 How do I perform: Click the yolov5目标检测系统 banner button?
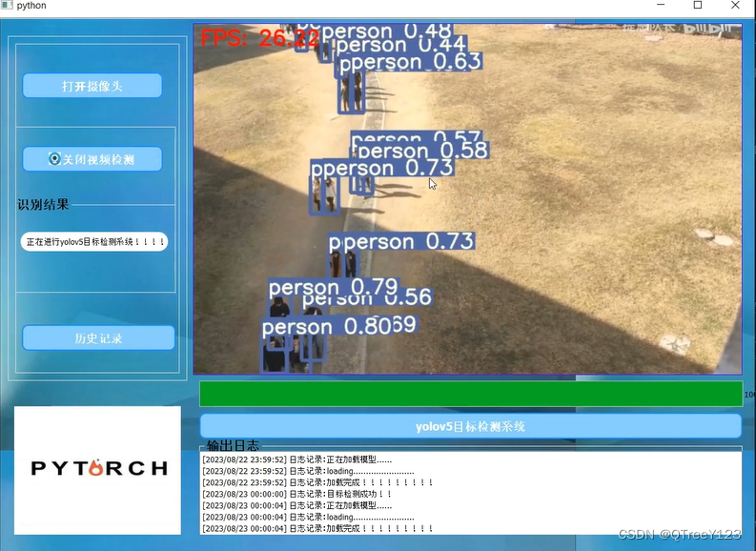click(471, 426)
